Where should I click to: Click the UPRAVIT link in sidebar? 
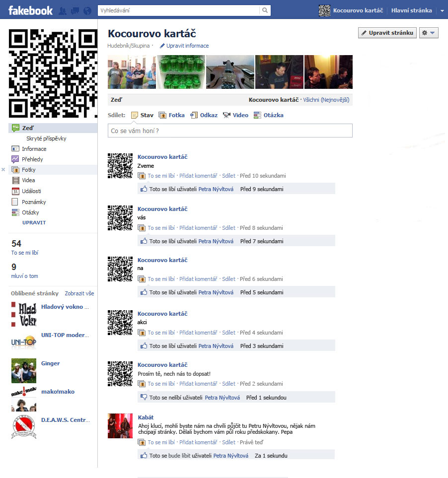tap(34, 222)
